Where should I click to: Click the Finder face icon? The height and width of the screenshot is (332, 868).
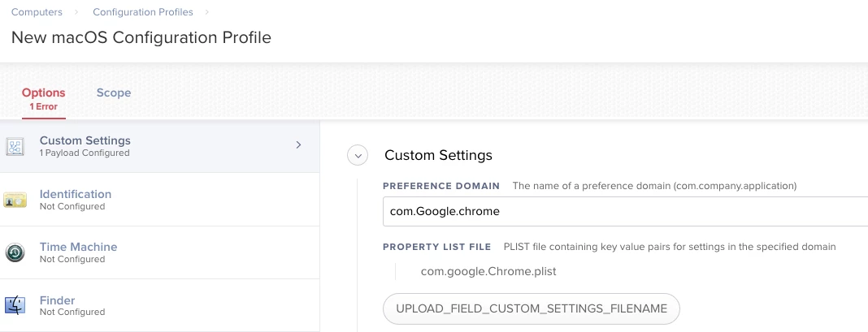pos(15,305)
